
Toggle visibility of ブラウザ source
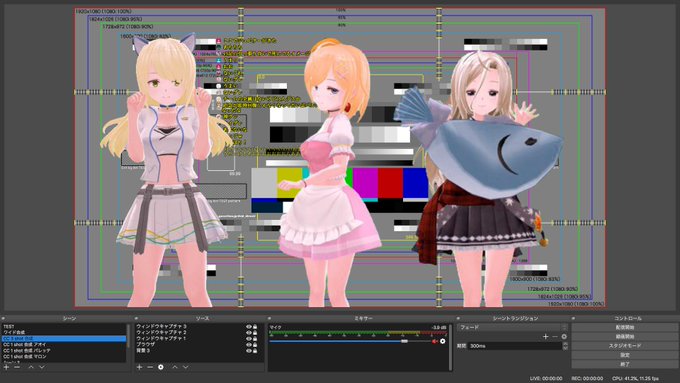point(249,345)
